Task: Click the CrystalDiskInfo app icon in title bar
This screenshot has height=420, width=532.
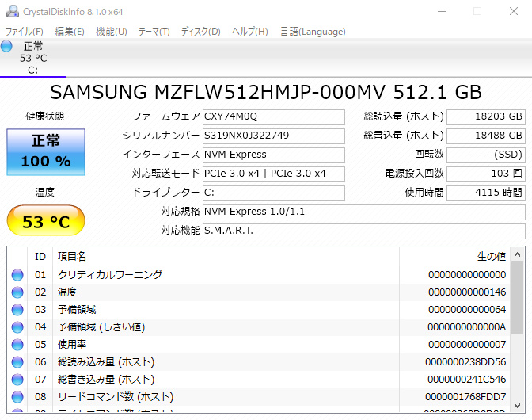Action: coord(12,12)
